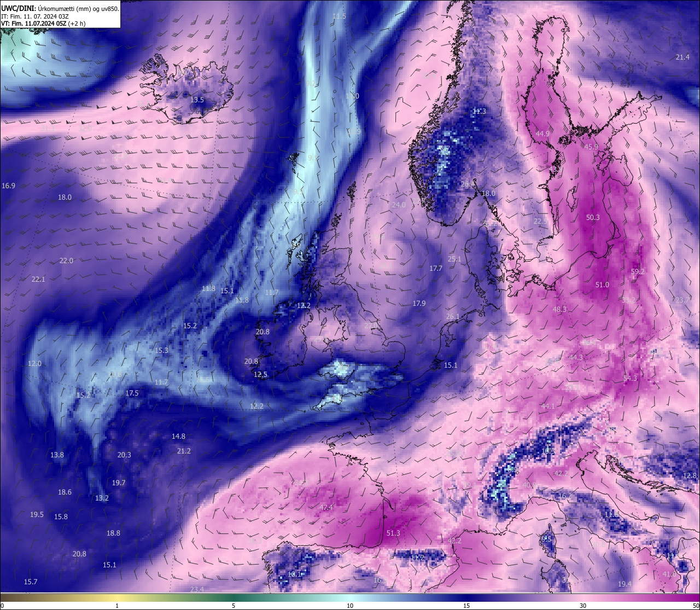Click the 44.1 value on the map
The image size is (700, 610).
[x=547, y=406]
